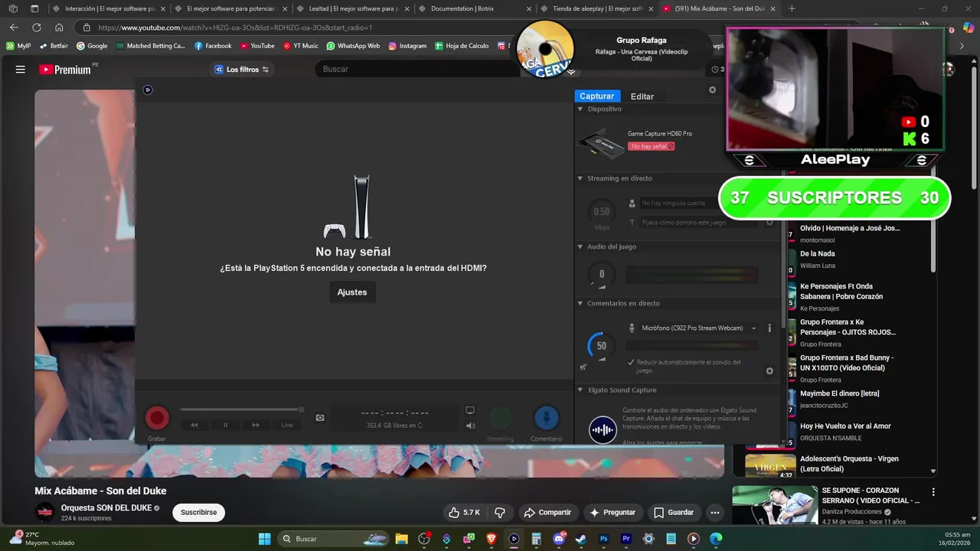Open stream title settings gear
This screenshot has height=551, width=980.
[x=769, y=223]
